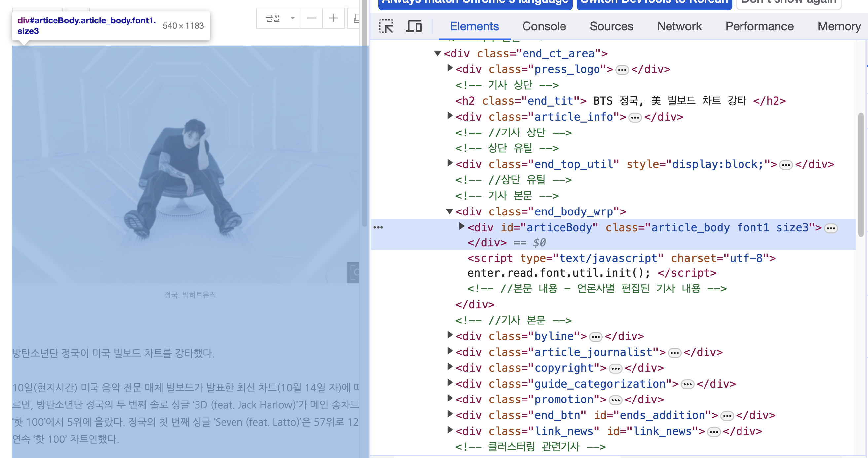Image resolution: width=868 pixels, height=458 pixels.
Task: Expand the byline div node
Action: pos(450,335)
